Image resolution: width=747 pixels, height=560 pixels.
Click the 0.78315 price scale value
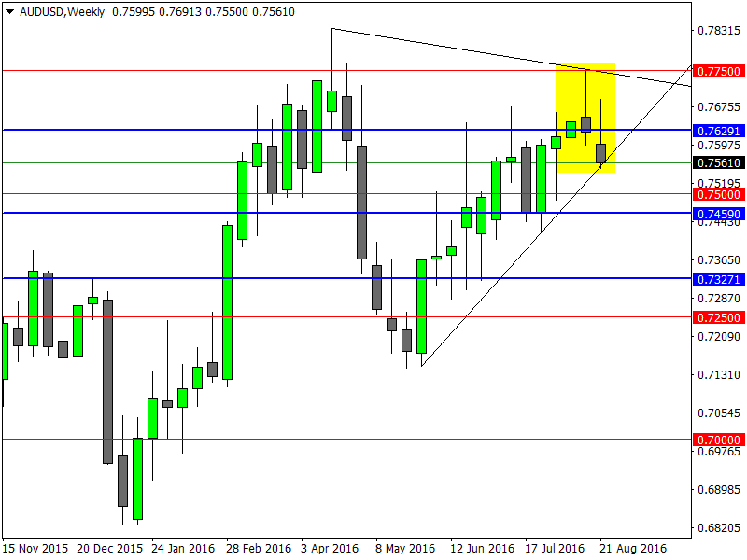719,31
